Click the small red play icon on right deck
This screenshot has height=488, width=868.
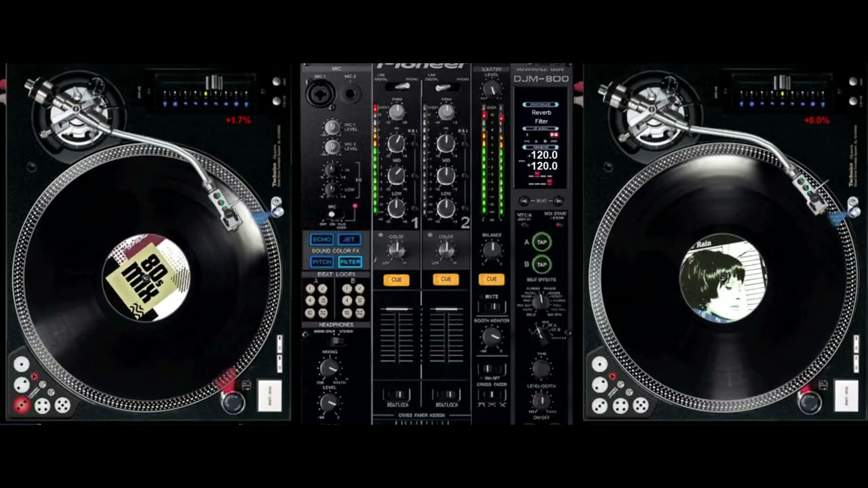[612, 376]
